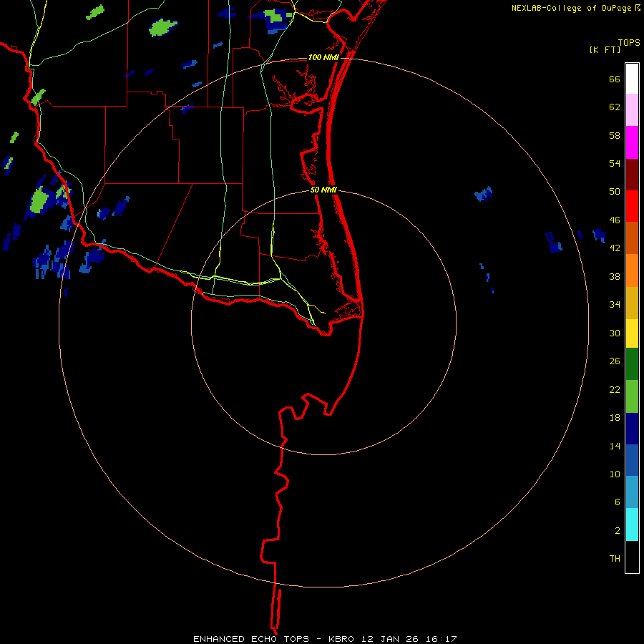This screenshot has height=644, width=644.
Task: Select the legend value 38
Action: [x=615, y=276]
